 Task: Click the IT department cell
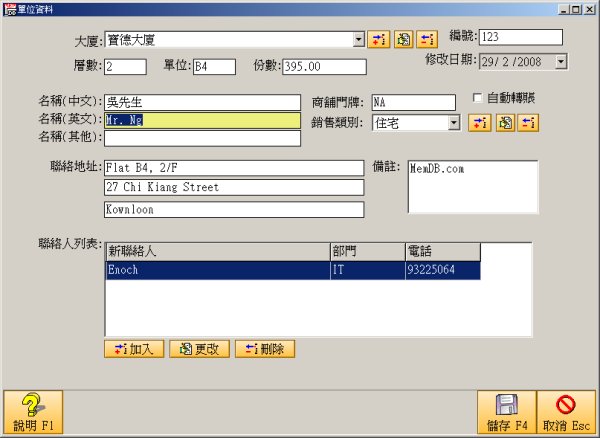point(368,270)
